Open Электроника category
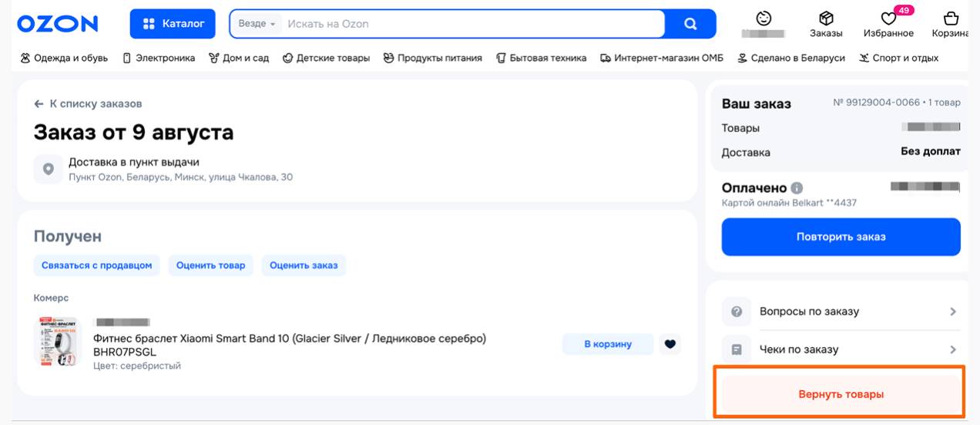Screen dimensions: 980x425 [x=159, y=58]
